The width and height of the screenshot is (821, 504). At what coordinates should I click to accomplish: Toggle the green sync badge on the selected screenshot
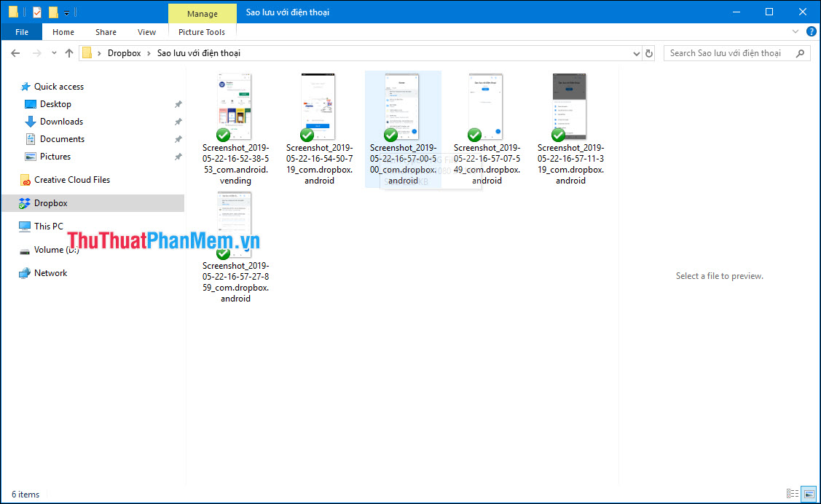click(x=390, y=134)
